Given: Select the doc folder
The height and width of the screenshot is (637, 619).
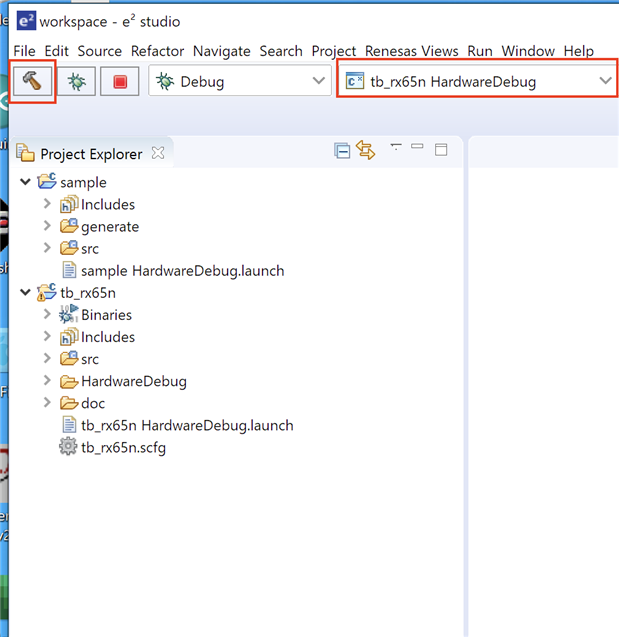Looking at the screenshot, I should (93, 403).
